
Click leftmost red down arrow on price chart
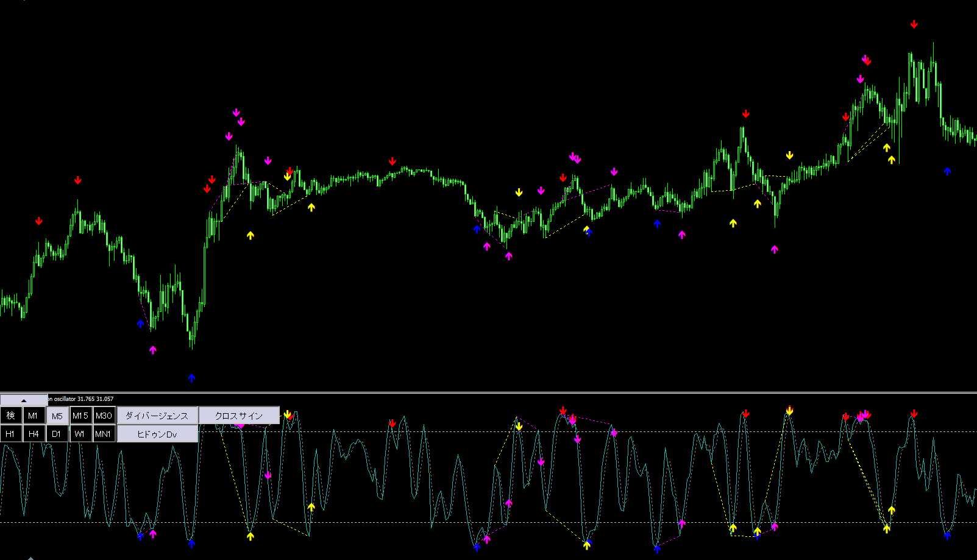[39, 221]
